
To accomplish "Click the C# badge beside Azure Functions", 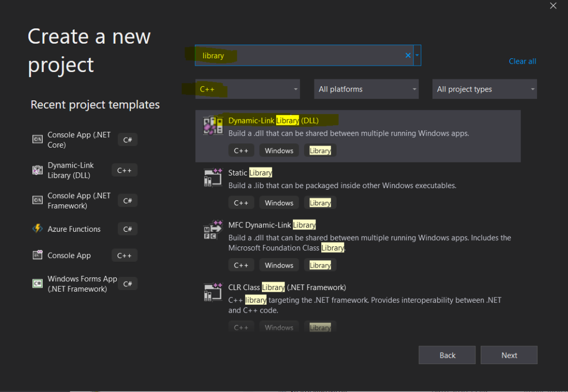I will click(x=127, y=229).
